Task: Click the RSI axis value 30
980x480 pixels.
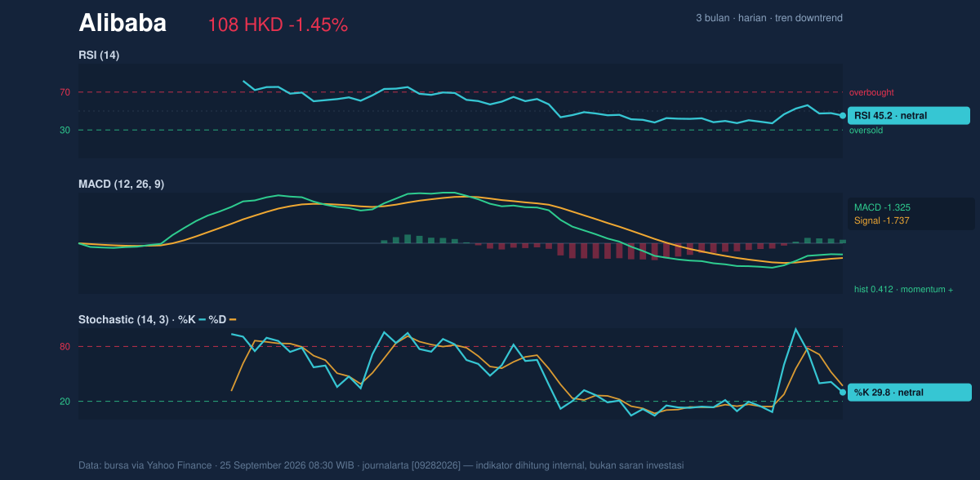Action: pyautogui.click(x=65, y=130)
